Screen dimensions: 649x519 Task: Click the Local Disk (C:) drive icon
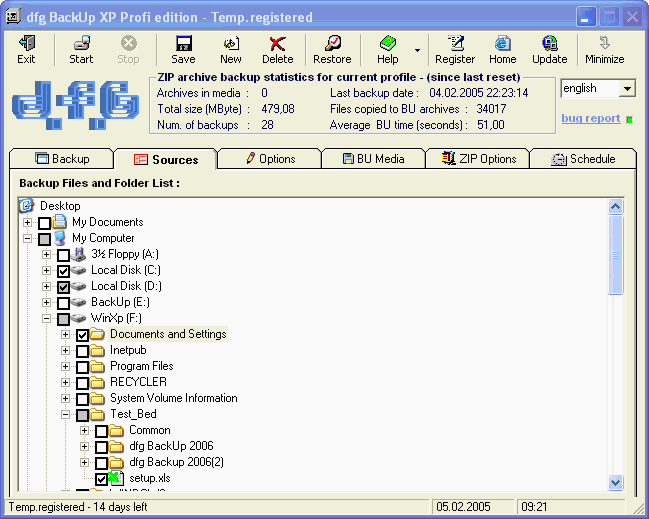[78, 270]
